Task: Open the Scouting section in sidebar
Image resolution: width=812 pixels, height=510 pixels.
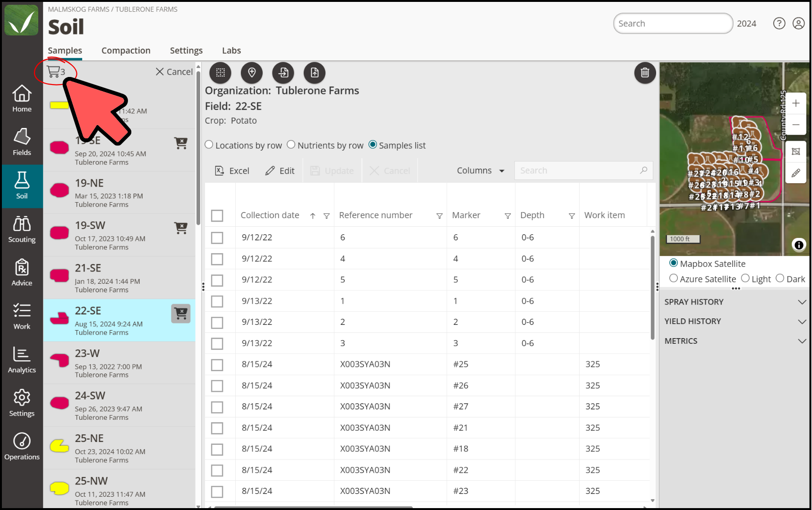Action: pyautogui.click(x=22, y=229)
